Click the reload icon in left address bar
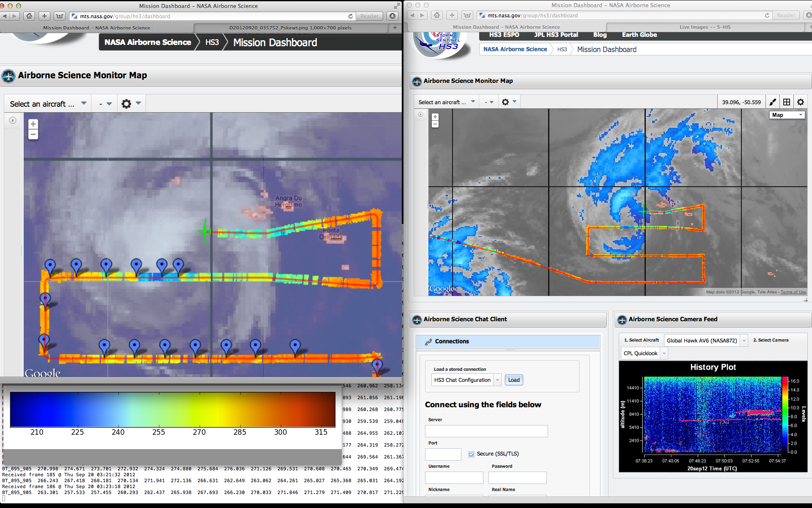 [350, 16]
